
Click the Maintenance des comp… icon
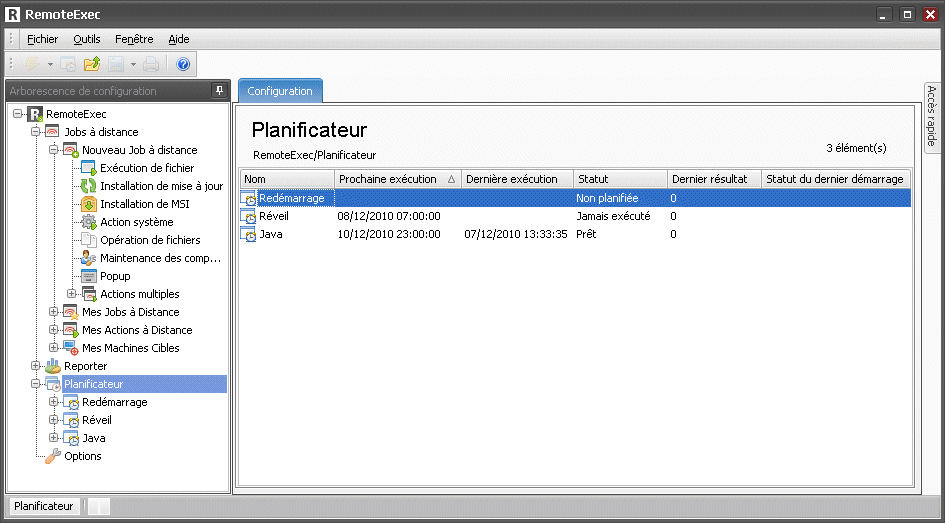click(x=89, y=258)
